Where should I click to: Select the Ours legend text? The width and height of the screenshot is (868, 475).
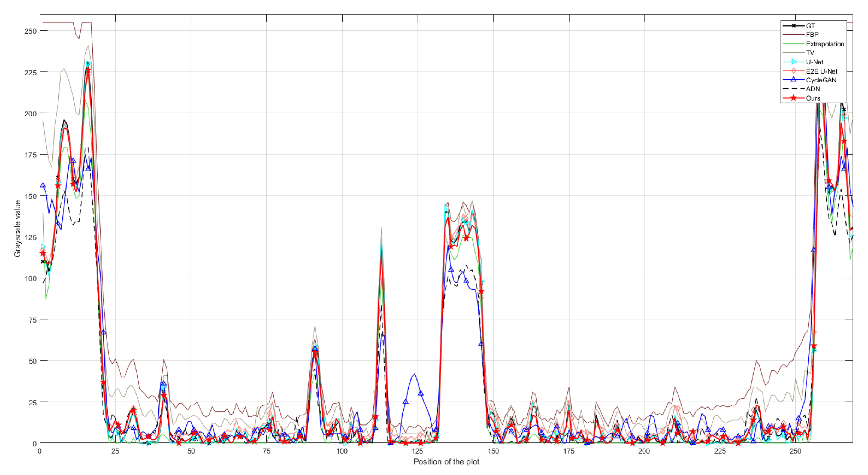pos(813,98)
